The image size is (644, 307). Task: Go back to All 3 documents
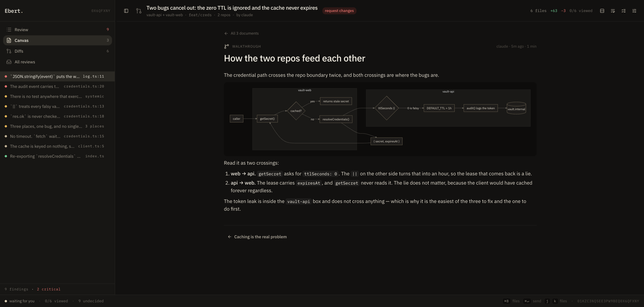click(x=242, y=33)
